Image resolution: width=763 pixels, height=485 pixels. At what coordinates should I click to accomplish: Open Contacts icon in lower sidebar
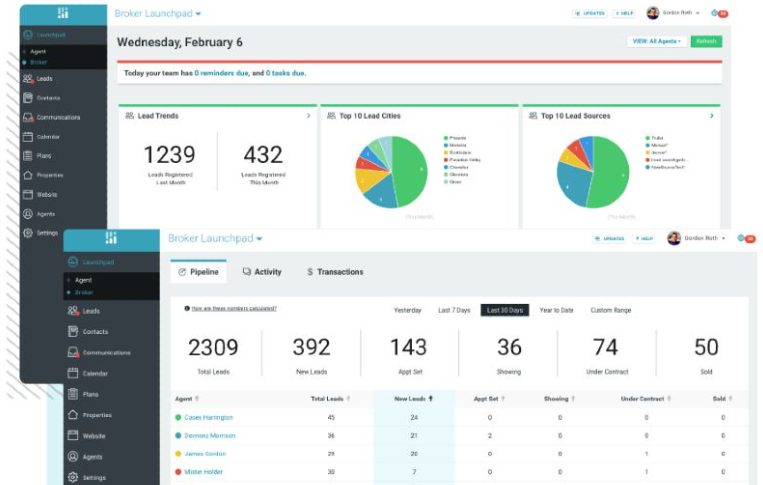[73, 331]
